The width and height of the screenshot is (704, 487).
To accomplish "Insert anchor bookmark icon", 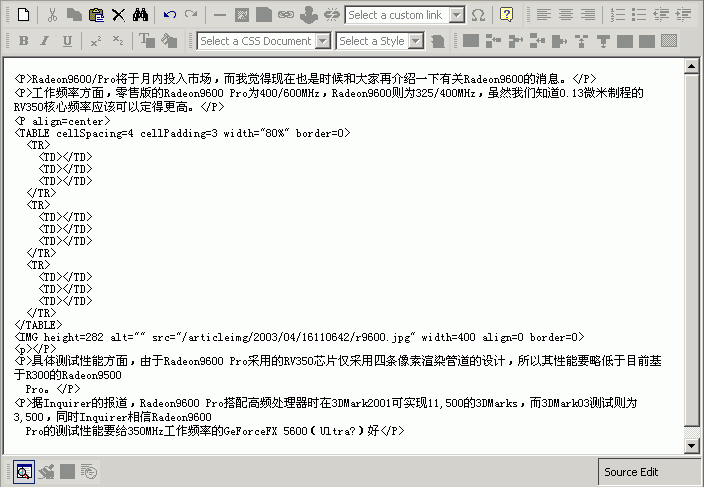I will [308, 15].
